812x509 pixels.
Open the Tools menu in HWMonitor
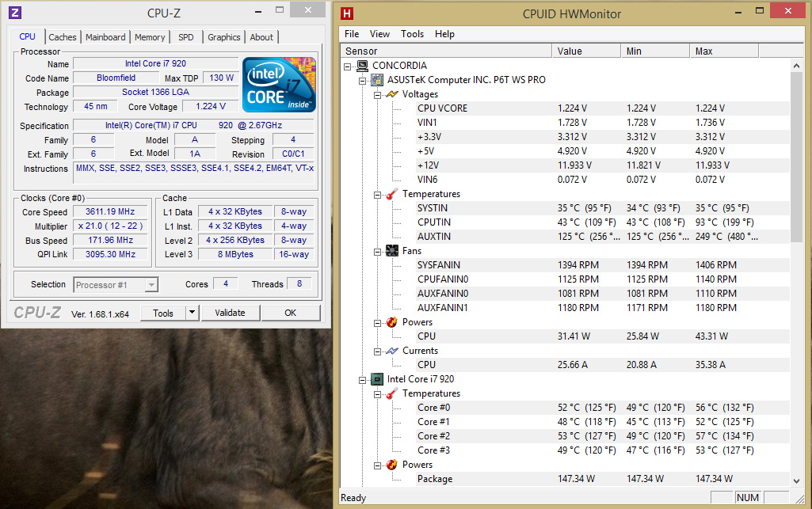point(412,33)
